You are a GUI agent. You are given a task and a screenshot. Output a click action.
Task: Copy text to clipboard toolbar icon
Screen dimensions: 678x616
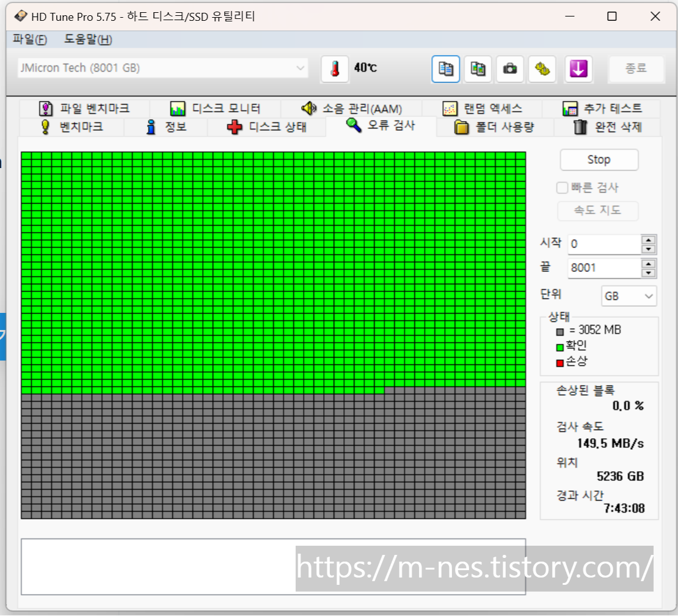click(445, 69)
